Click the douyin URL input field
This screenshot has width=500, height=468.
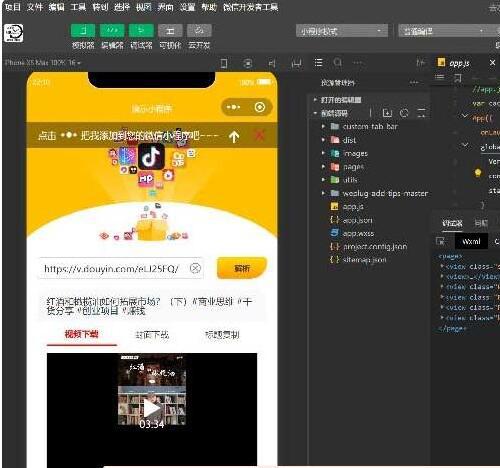coord(121,268)
